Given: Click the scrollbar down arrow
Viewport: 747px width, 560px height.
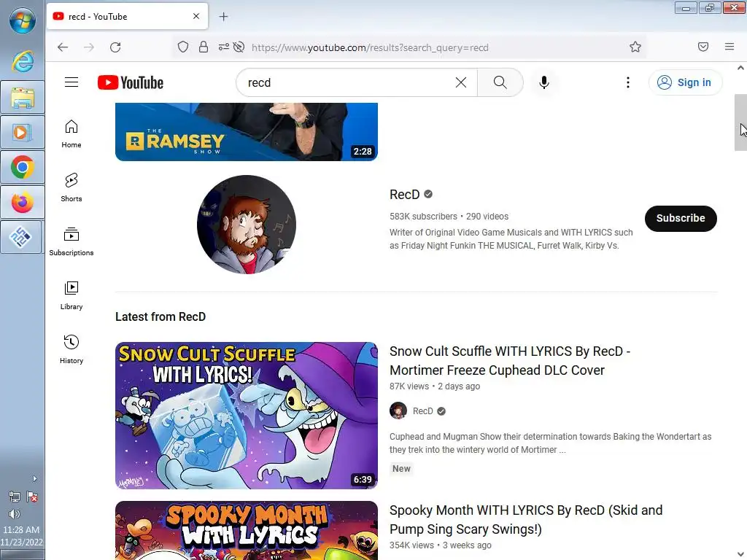Looking at the screenshot, I should coord(740,554).
